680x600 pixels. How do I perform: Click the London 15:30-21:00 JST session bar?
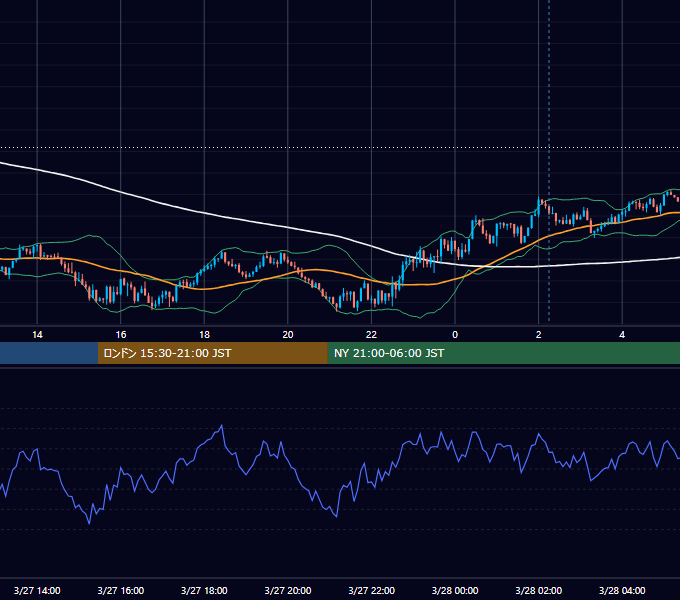coord(212,353)
